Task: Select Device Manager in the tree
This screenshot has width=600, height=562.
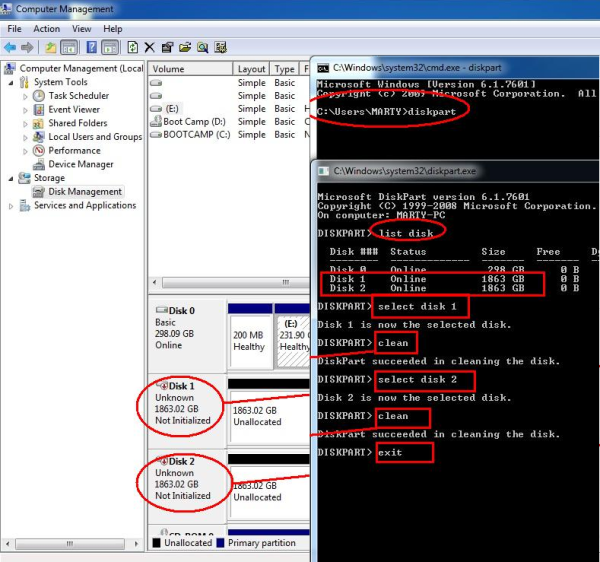Action: tap(80, 164)
